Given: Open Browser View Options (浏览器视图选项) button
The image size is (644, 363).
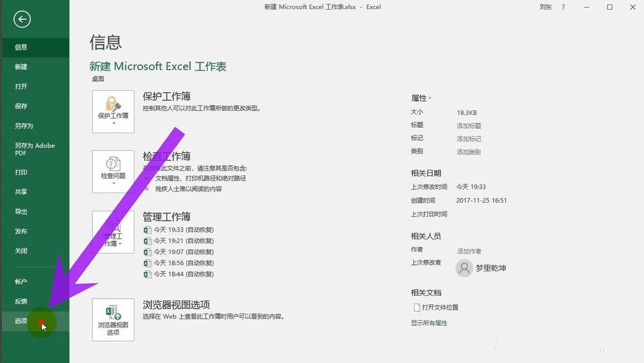Looking at the screenshot, I should point(113,320).
